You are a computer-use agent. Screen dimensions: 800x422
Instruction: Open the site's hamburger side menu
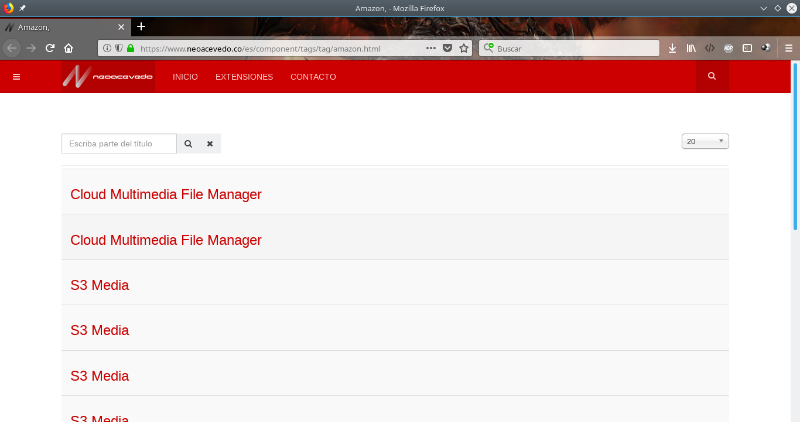(16, 77)
